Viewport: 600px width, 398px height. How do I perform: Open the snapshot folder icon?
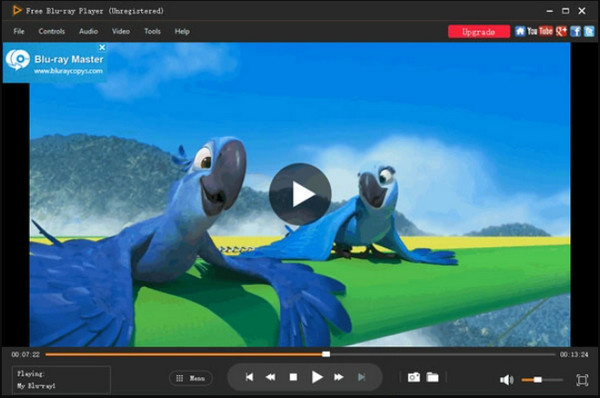coord(432,377)
